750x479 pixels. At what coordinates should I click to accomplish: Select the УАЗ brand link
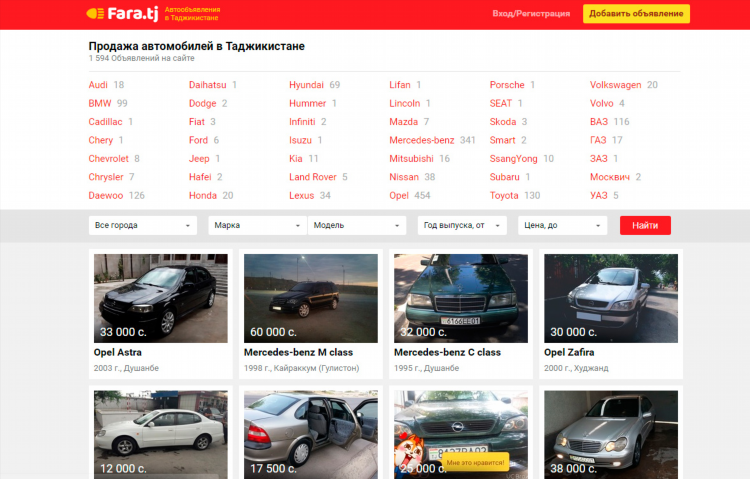tap(599, 195)
